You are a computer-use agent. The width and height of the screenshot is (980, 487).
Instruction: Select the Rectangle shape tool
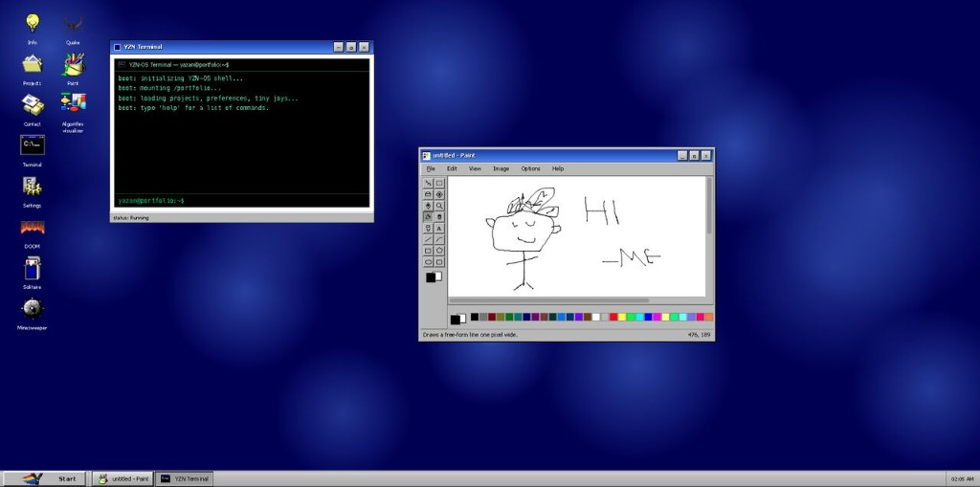428,251
